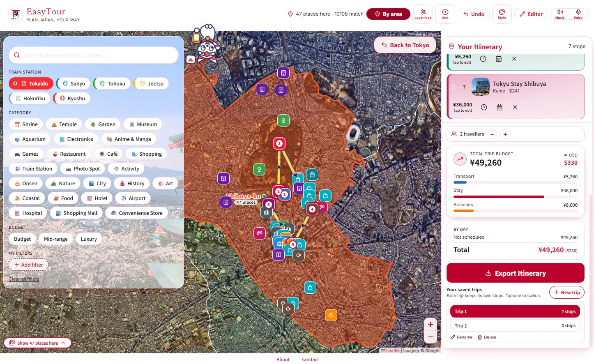Screen dimensions: 594x364
Task: Decrease number of travellers
Action: [492, 134]
